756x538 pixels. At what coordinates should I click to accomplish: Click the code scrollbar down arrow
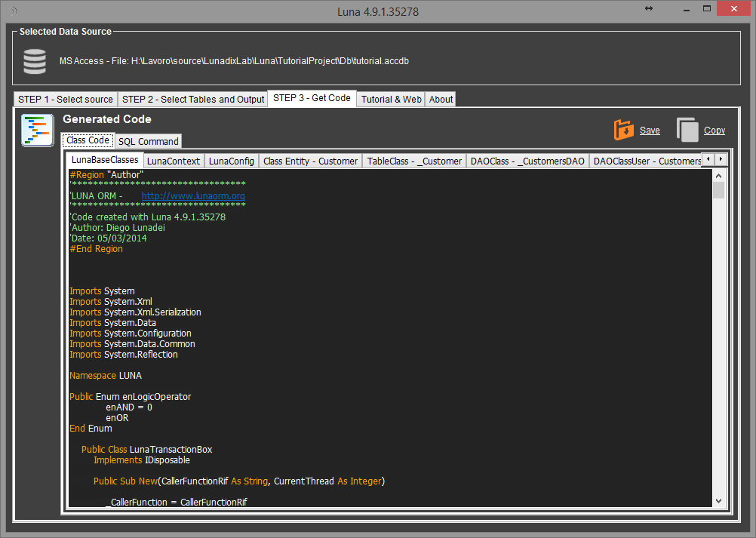click(x=718, y=501)
